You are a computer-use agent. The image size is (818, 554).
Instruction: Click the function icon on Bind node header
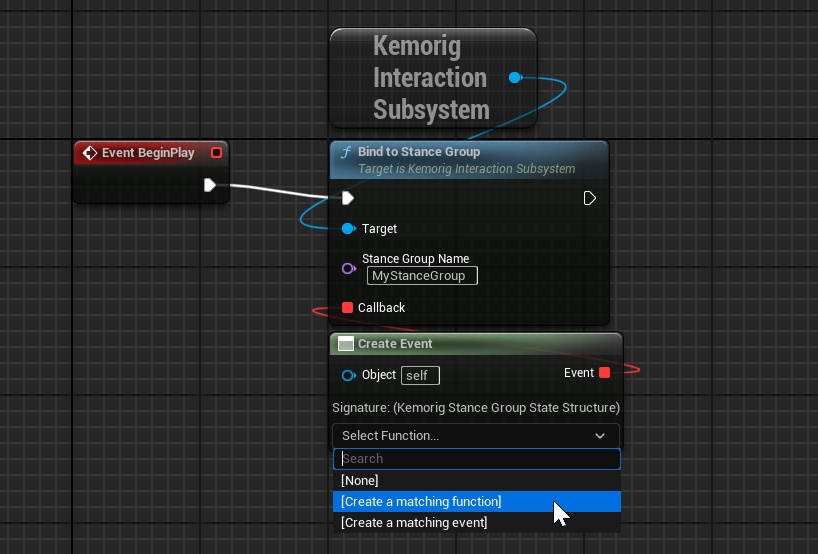pyautogui.click(x=347, y=152)
